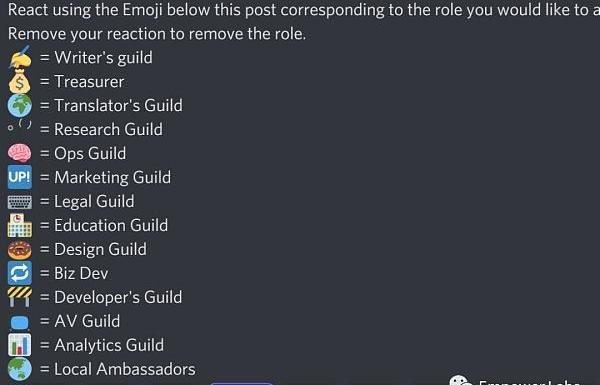Click the money bag emoji for Treasurer
600x385 pixels.
point(20,82)
